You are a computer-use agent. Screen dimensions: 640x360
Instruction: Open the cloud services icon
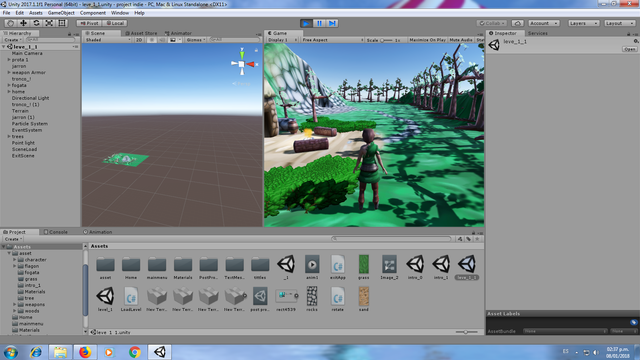(x=518, y=23)
